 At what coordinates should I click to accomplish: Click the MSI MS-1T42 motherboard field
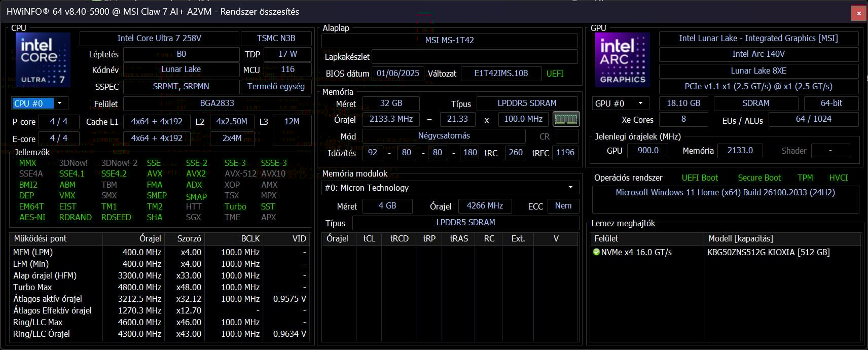(449, 41)
